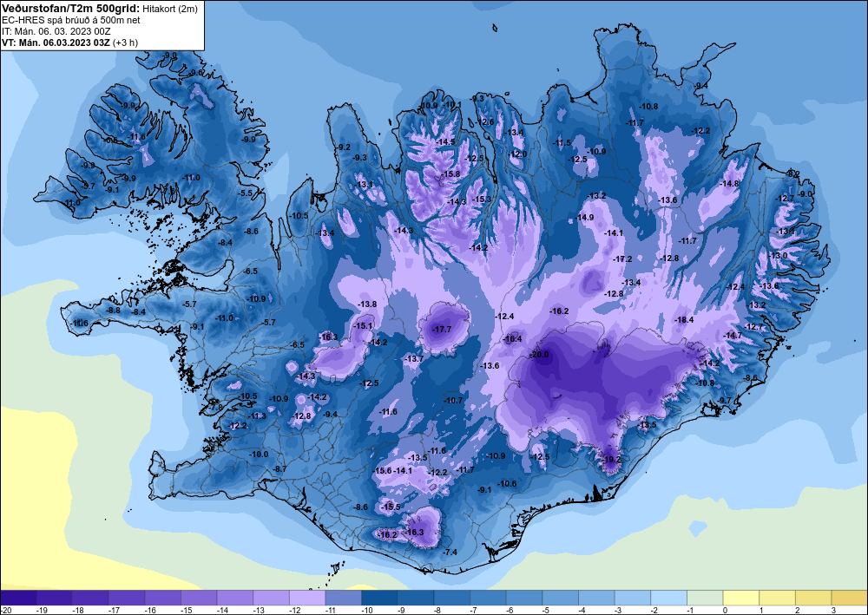The width and height of the screenshot is (868, 615).
Task: Click the -15.8 temperature label
Action: (450, 174)
